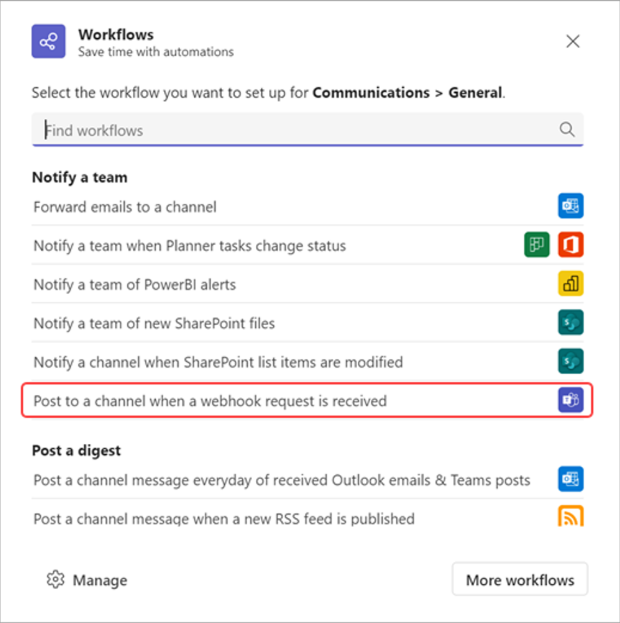Viewport: 620px width, 623px height.
Task: Click the Workflows share icon in header
Action: click(x=48, y=41)
